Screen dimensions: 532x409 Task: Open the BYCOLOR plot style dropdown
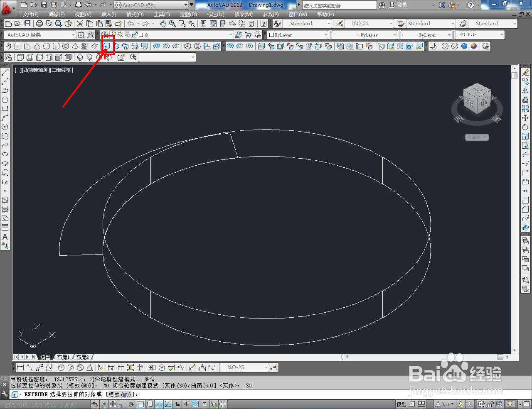pyautogui.click(x=480, y=35)
